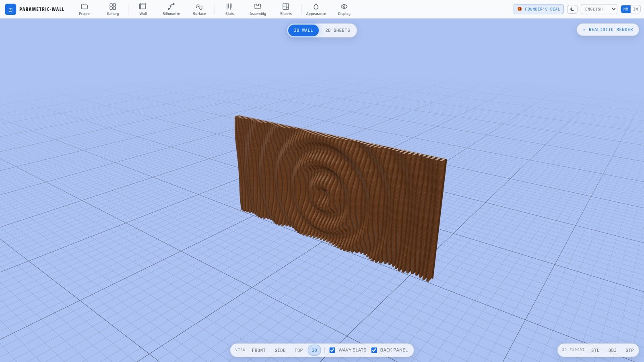The image size is (644, 362).
Task: Open the Sheets layout panel
Action: pyautogui.click(x=286, y=9)
